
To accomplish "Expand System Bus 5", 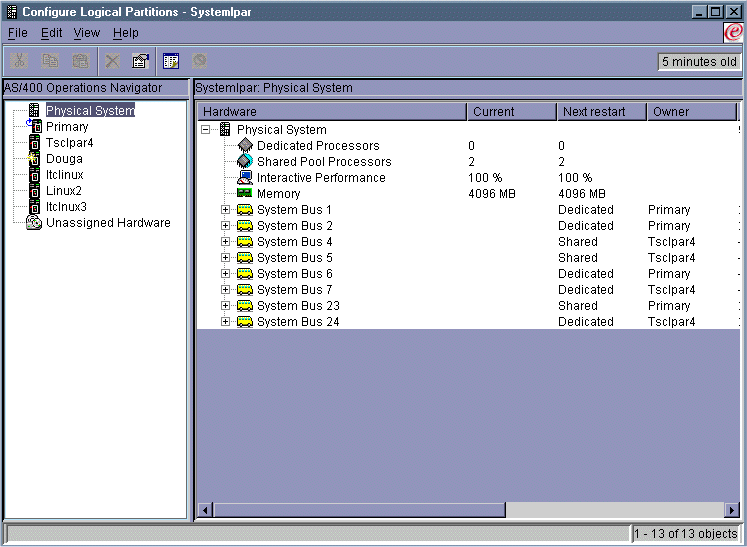I will 225,258.
